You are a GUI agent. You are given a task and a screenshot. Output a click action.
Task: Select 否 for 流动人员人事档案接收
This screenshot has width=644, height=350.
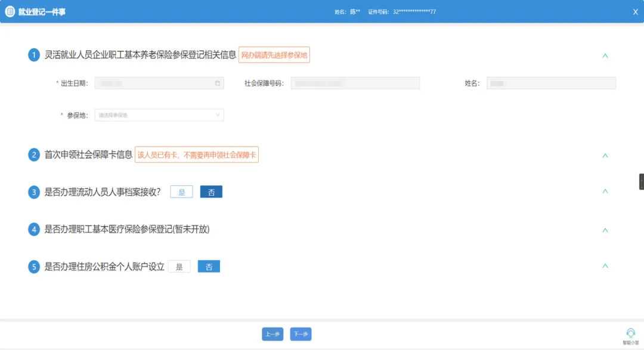[211, 192]
